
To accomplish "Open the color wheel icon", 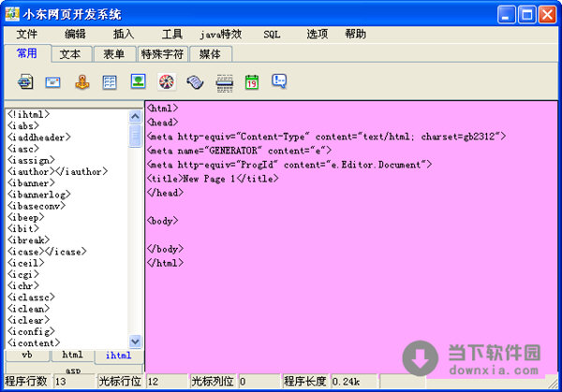I will coord(167,81).
